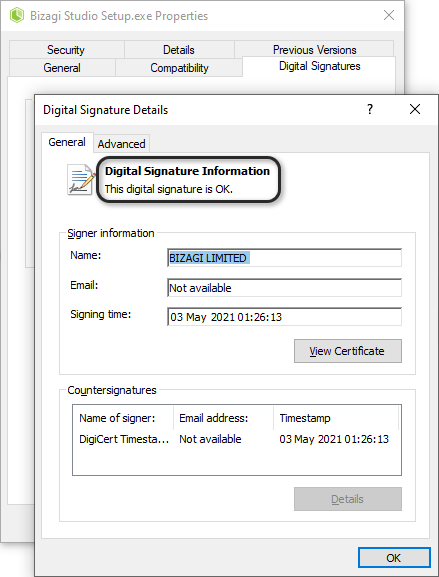The width and height of the screenshot is (439, 577).
Task: Click the Signing time field
Action: pyautogui.click(x=284, y=317)
